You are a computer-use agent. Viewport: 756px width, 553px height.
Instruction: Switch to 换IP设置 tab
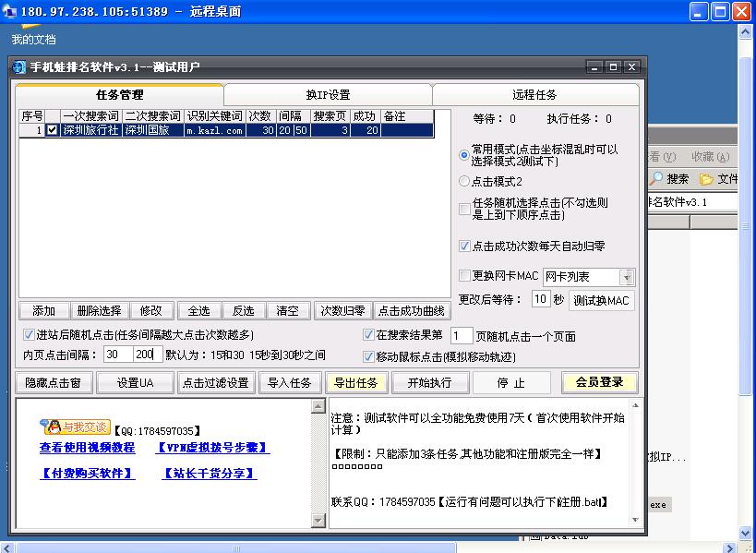tap(328, 95)
